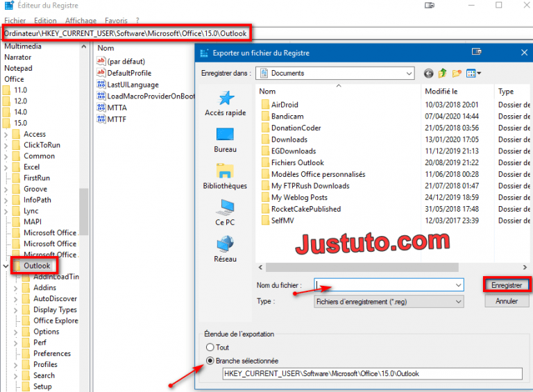Click the Back arrow icon in export dialog
533x392 pixels.
[x=428, y=73]
